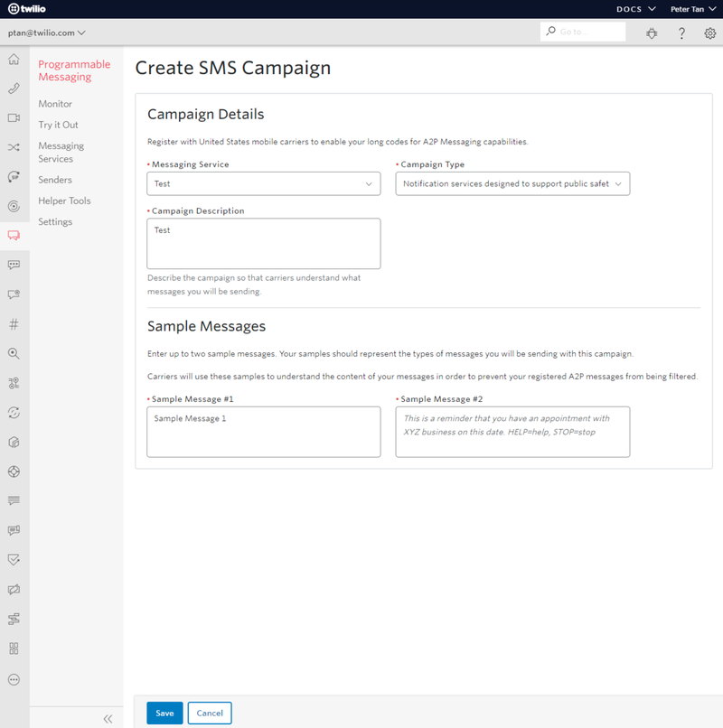The height and width of the screenshot is (728, 723).
Task: Click the four-squares grid icon in sidebar
Action: (14, 649)
